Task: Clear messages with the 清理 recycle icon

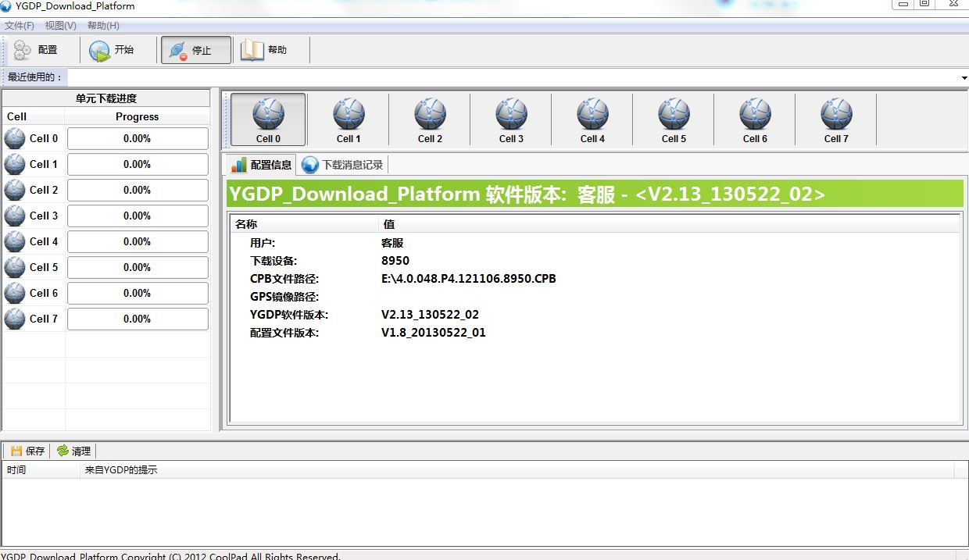Action: tap(73, 451)
